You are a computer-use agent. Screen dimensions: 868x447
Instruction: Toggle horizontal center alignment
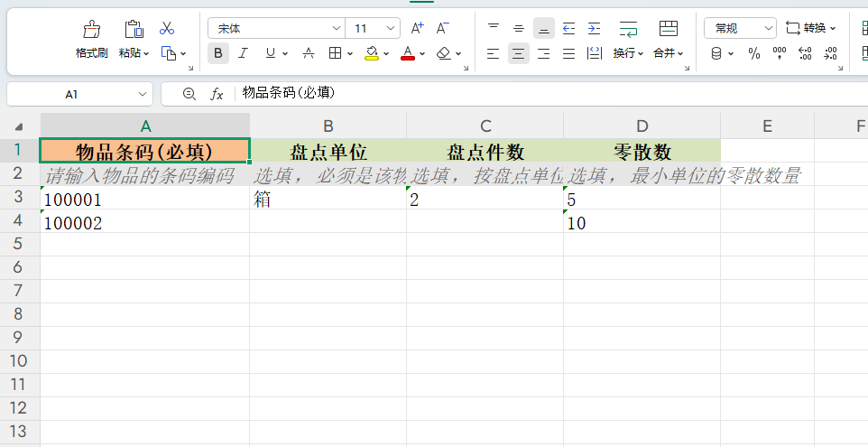[x=518, y=53]
